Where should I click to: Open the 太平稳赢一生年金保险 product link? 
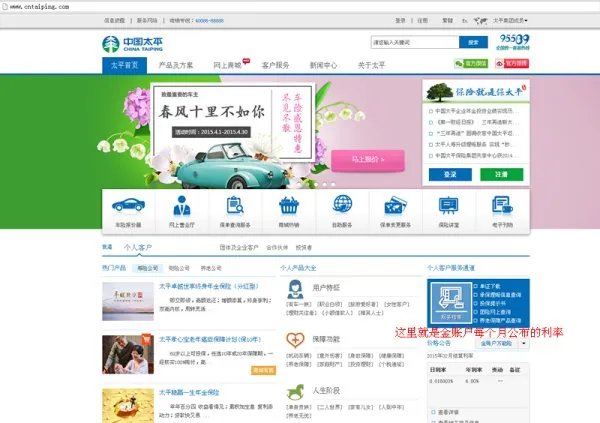coord(189,392)
